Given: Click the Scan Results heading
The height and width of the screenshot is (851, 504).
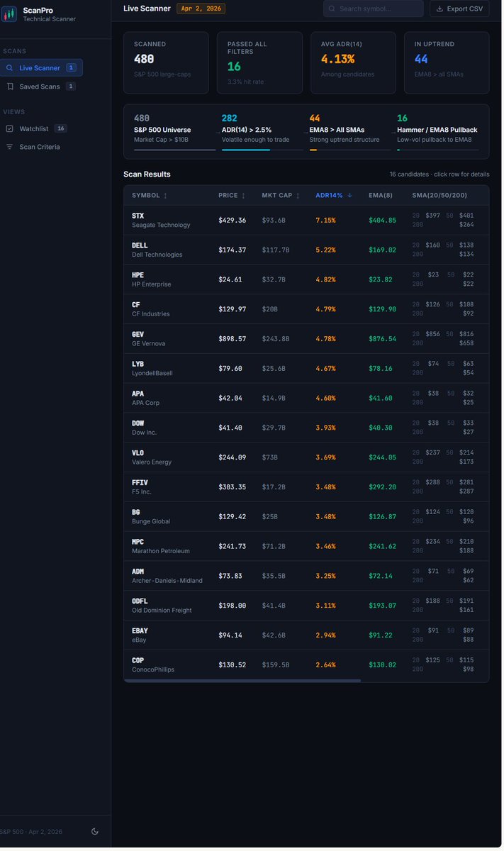Looking at the screenshot, I should click(147, 174).
